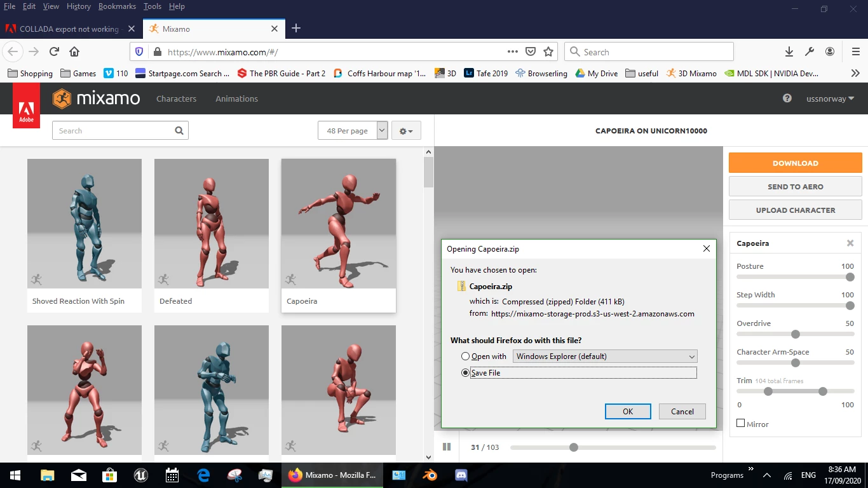Open page actions three-dot menu
This screenshot has width=868, height=488.
coord(512,51)
